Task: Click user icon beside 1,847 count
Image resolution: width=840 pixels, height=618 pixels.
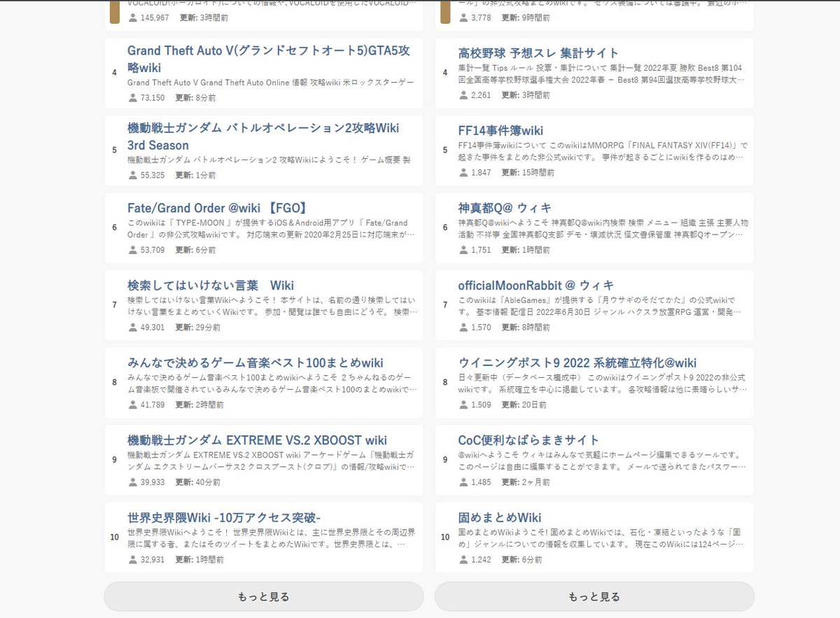Action: (x=463, y=172)
